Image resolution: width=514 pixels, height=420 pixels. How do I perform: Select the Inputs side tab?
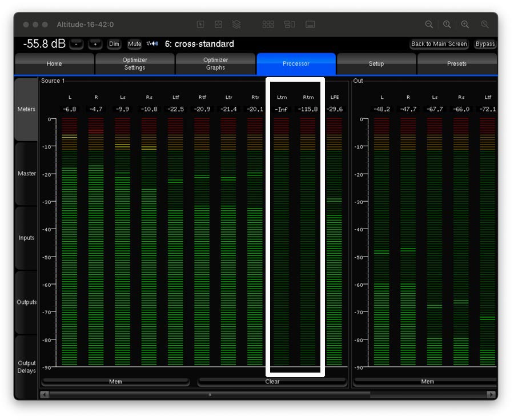(26, 238)
